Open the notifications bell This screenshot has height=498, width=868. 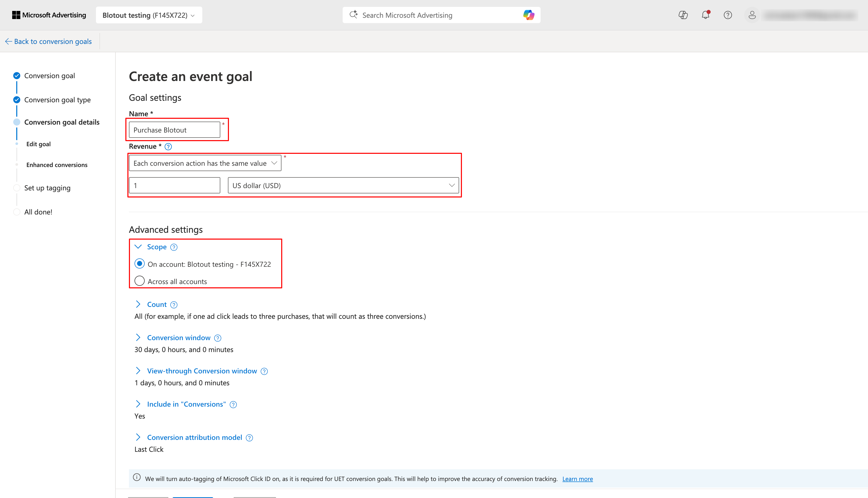[705, 15]
